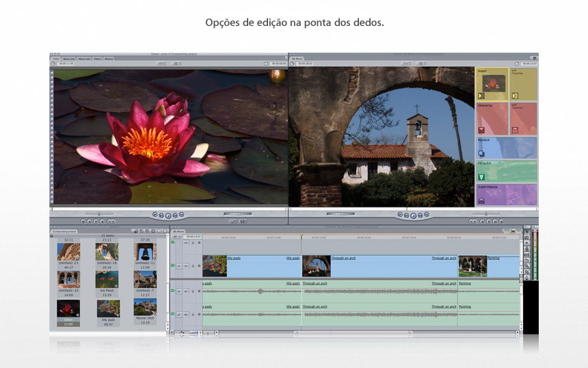Viewport: 588px width, 368px height.
Task: Open the Viewer zoom pop-up menu
Action: coord(161,64)
